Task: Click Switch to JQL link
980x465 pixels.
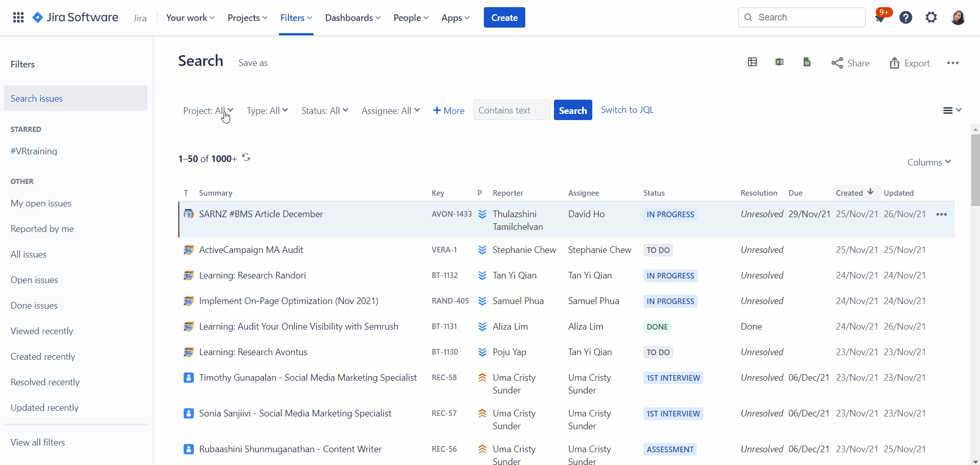Action: point(627,110)
